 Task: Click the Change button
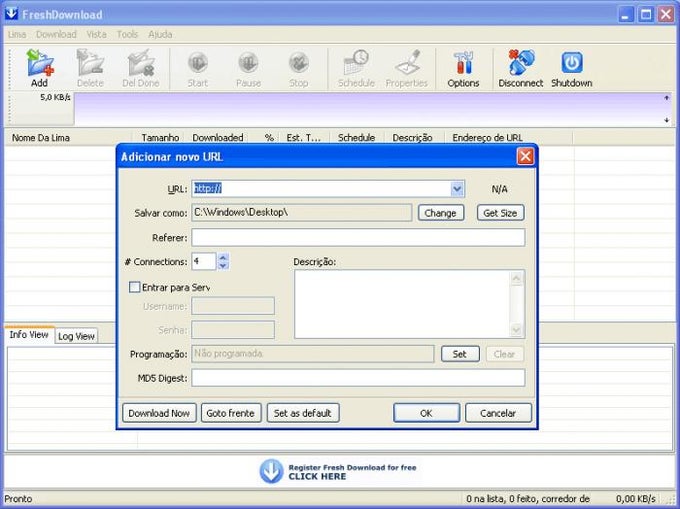coord(441,213)
